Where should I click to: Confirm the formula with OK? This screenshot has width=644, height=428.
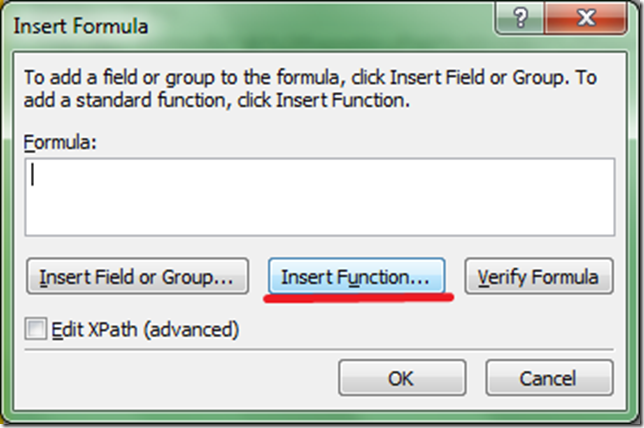pyautogui.click(x=401, y=378)
